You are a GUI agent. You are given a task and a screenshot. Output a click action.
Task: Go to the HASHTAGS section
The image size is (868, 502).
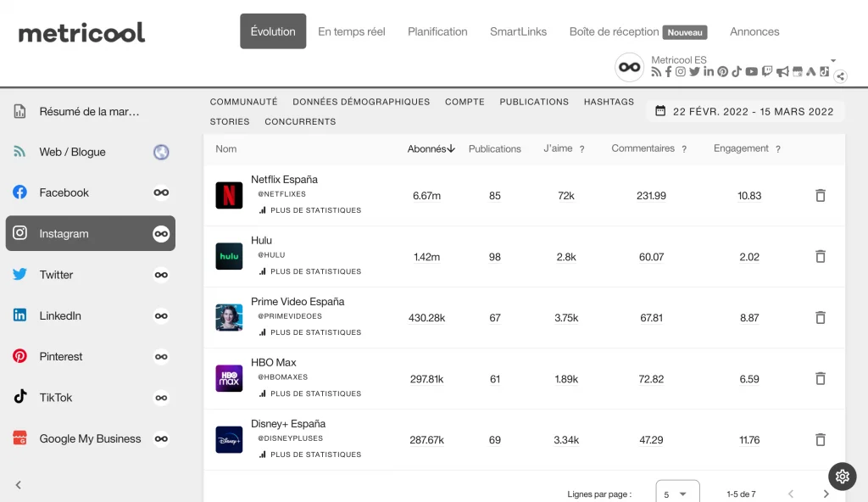pyautogui.click(x=609, y=102)
